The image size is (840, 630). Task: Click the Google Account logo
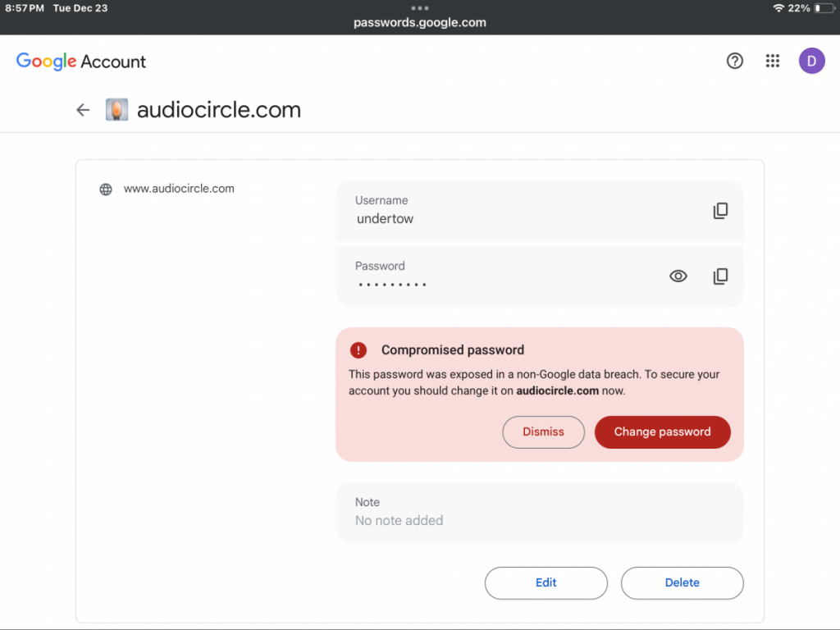click(81, 62)
